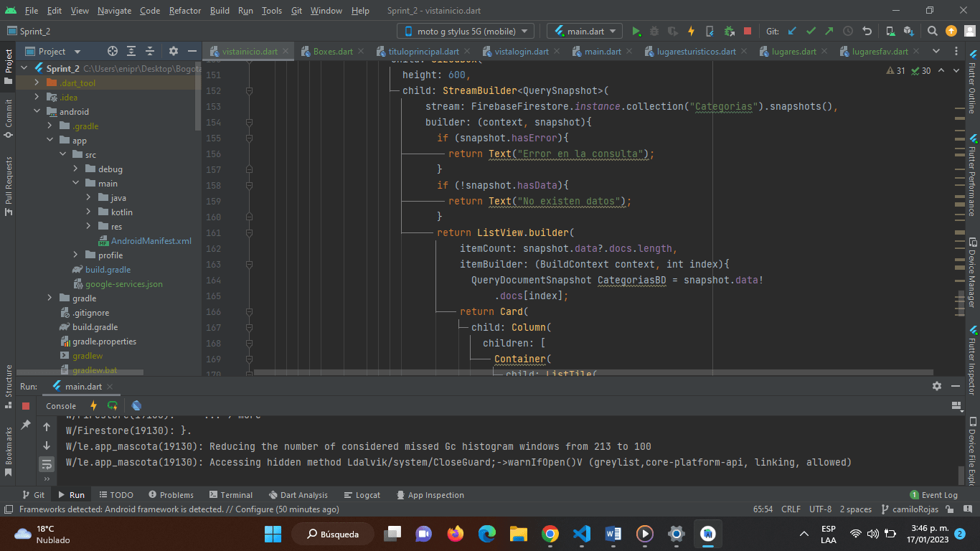Open the Terminal tool window
The image size is (980, 551).
coord(230,495)
